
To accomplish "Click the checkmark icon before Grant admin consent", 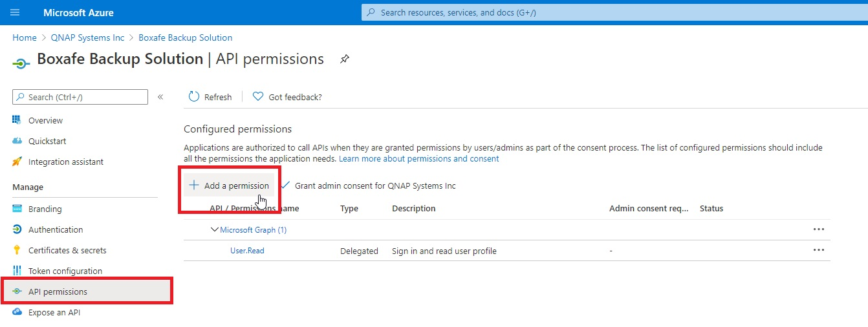I will tap(285, 185).
